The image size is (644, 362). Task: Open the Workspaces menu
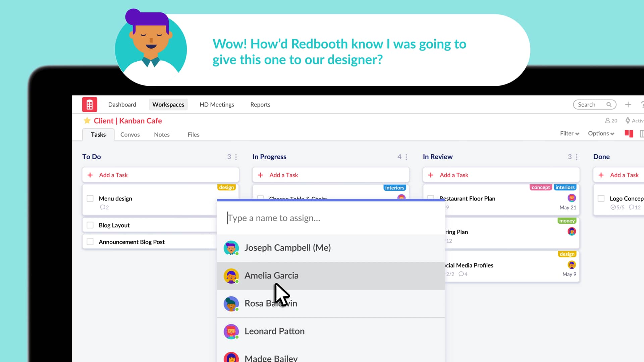(168, 105)
